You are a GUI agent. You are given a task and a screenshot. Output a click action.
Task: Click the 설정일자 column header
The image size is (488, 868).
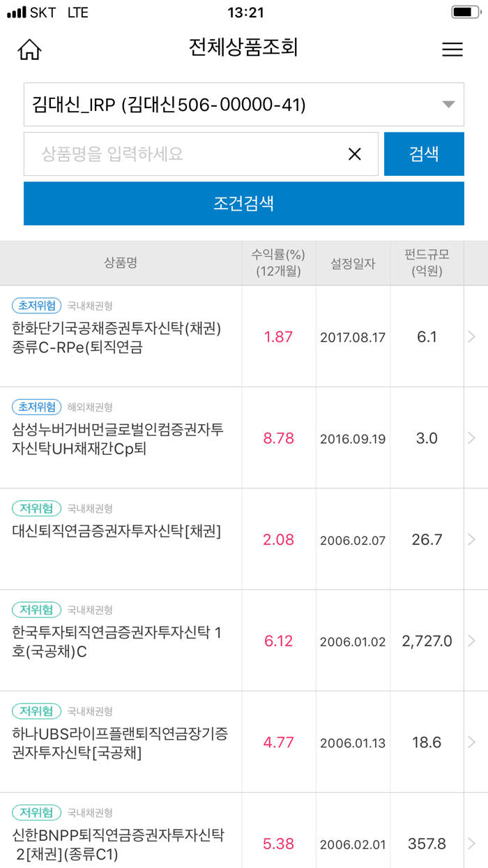pos(353,264)
